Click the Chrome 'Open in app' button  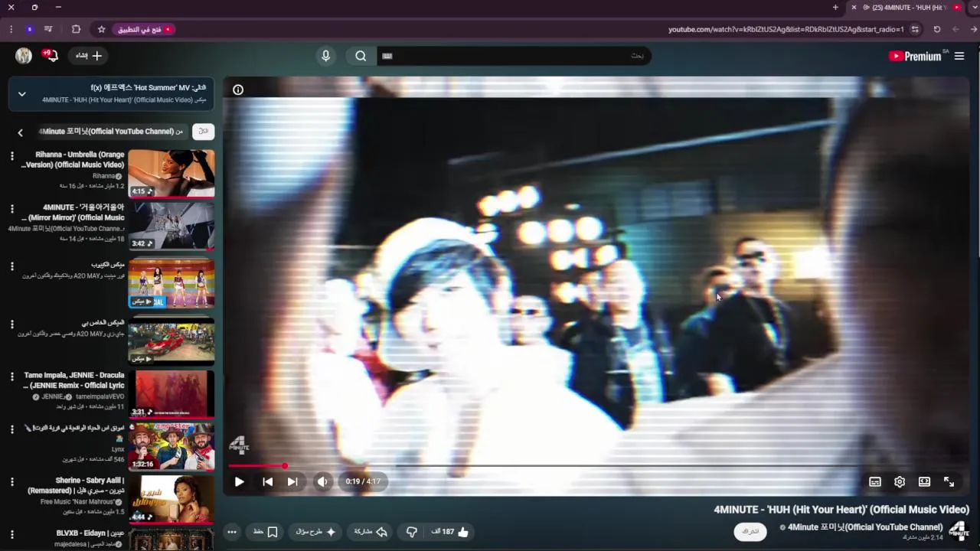tap(144, 29)
